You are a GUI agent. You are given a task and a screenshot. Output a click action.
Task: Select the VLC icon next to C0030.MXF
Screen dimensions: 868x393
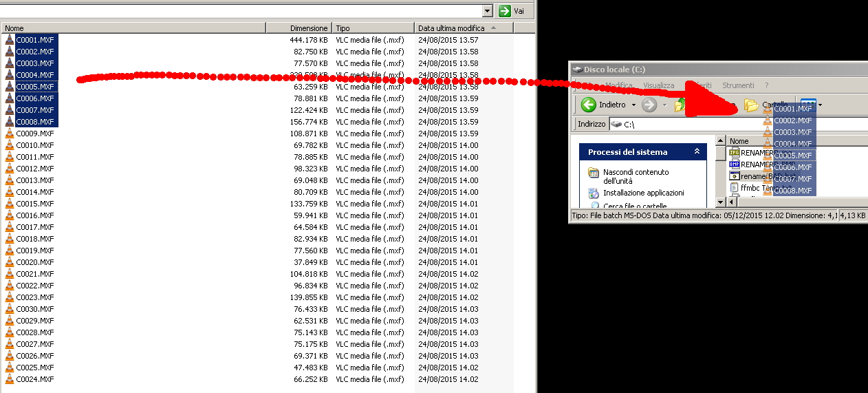click(x=9, y=309)
